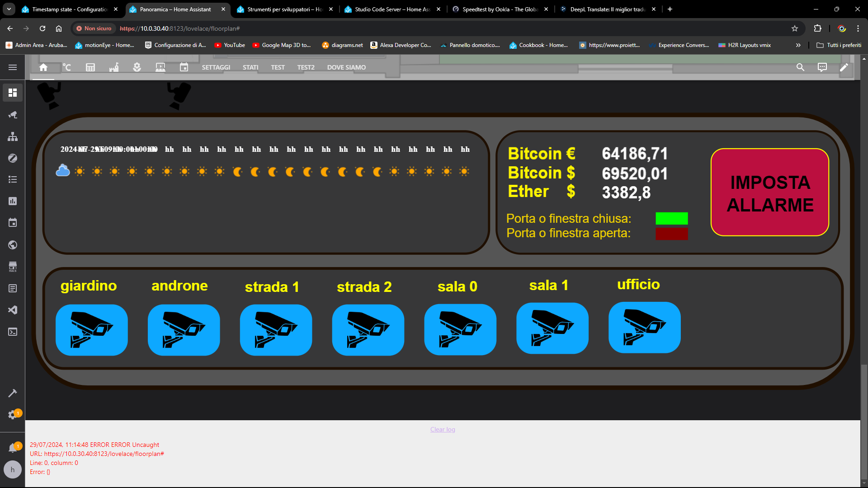This screenshot has width=868, height=488.
Task: Open the dashboard search icon
Action: click(x=800, y=67)
